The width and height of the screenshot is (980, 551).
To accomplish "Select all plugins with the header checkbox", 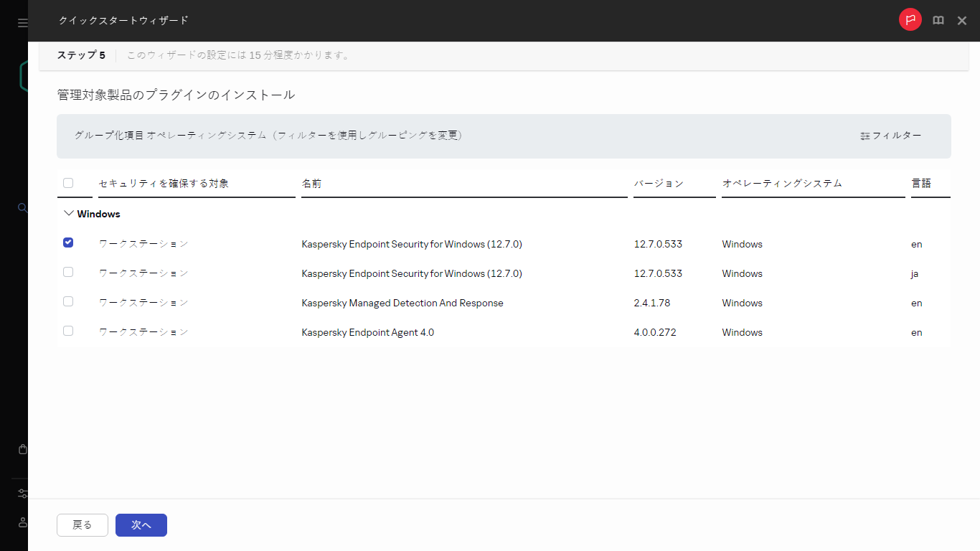I will tap(67, 183).
